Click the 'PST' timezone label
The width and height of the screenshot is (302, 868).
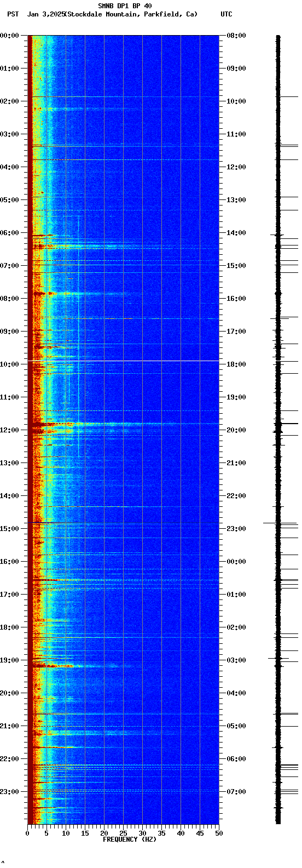click(13, 14)
